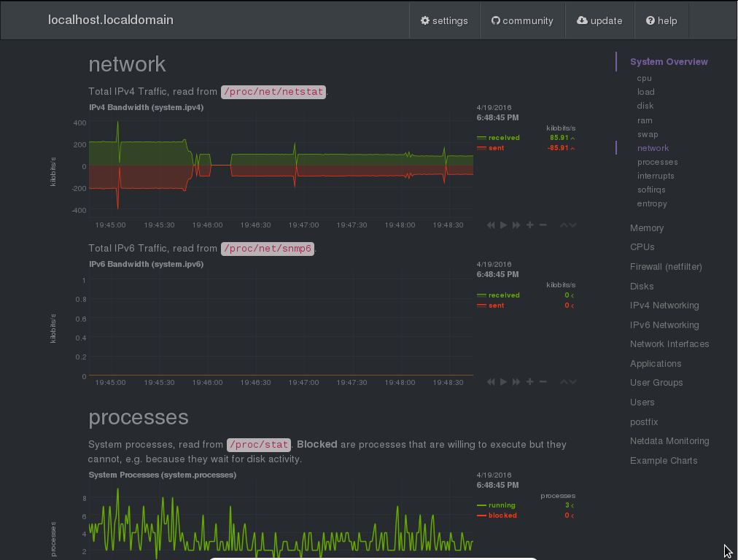
Task: Open the update menu in header
Action: click(599, 20)
